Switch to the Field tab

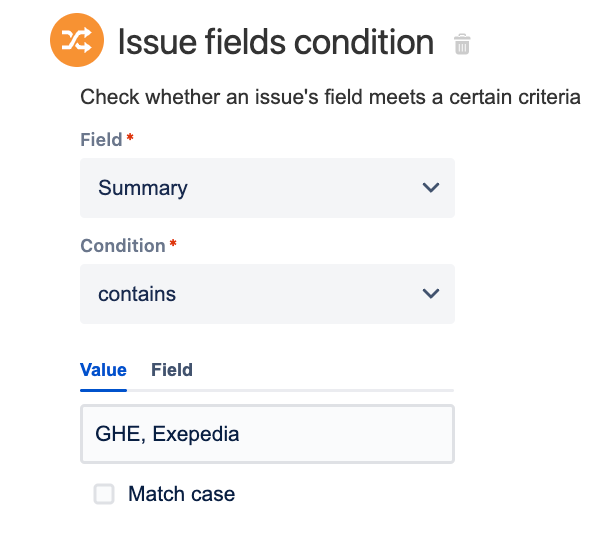coord(172,370)
